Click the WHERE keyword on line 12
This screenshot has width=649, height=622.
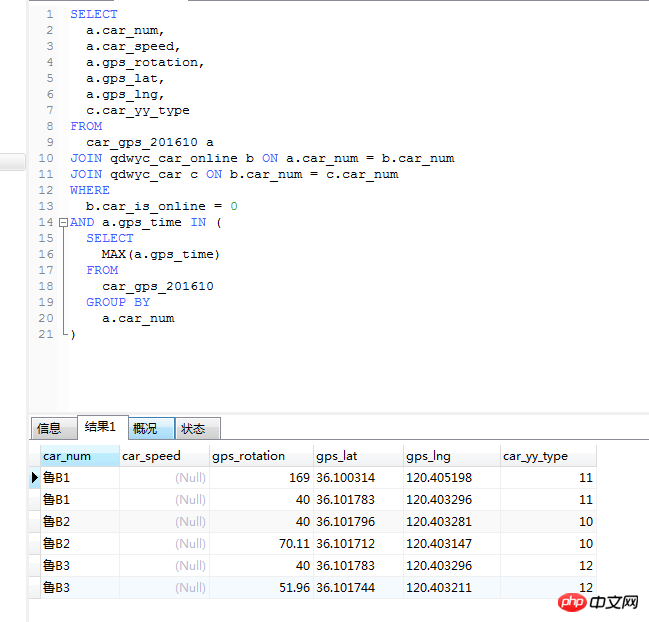pyautogui.click(x=90, y=190)
